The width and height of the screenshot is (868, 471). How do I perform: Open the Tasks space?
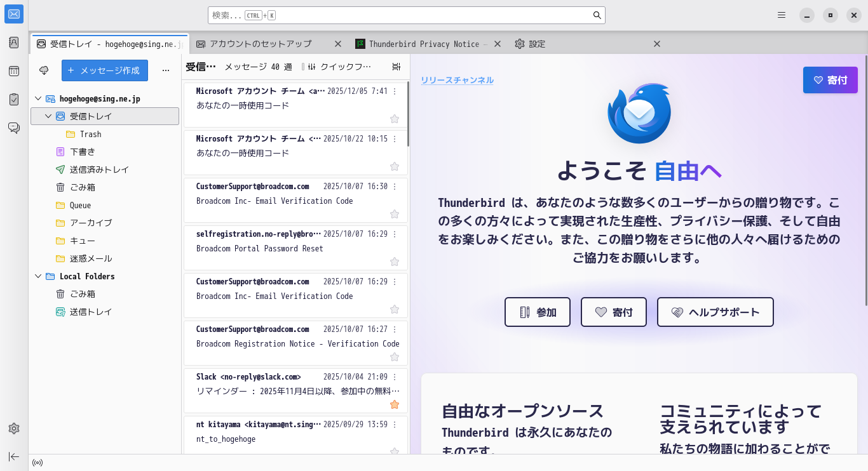pyautogui.click(x=14, y=99)
